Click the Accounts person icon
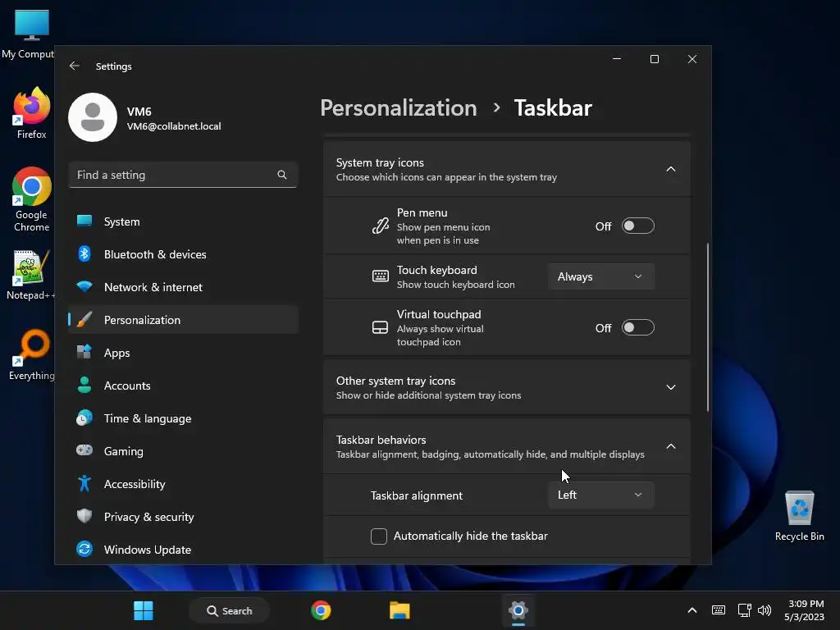 84,386
